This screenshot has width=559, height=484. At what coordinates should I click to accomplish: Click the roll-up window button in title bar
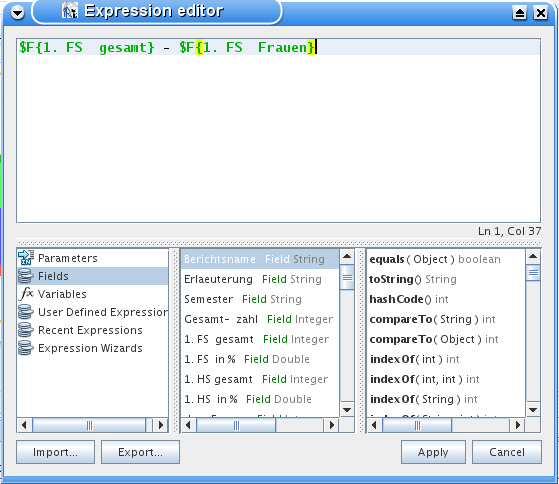pos(519,13)
